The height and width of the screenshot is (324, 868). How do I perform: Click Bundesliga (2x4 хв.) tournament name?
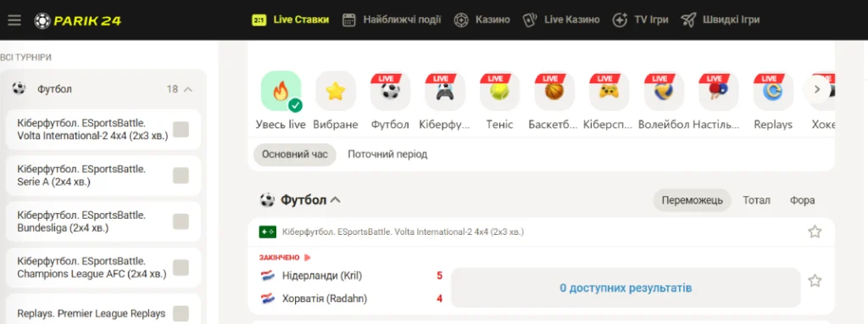pos(81,221)
